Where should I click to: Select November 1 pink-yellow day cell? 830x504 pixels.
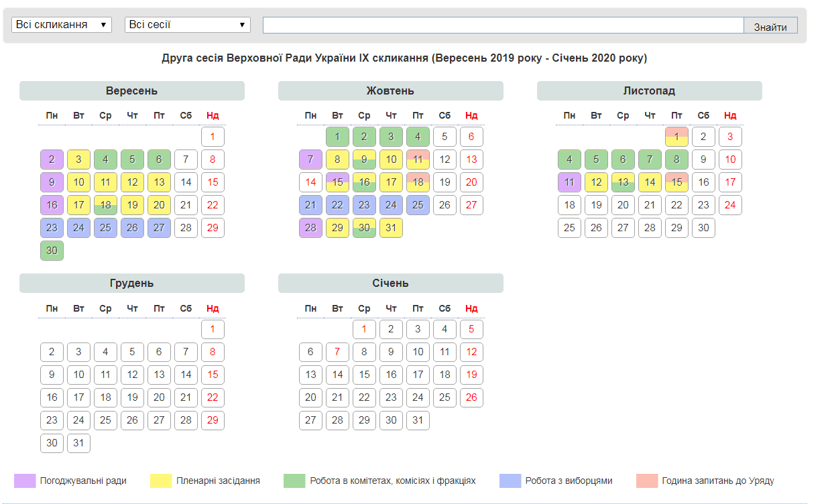pyautogui.click(x=676, y=137)
